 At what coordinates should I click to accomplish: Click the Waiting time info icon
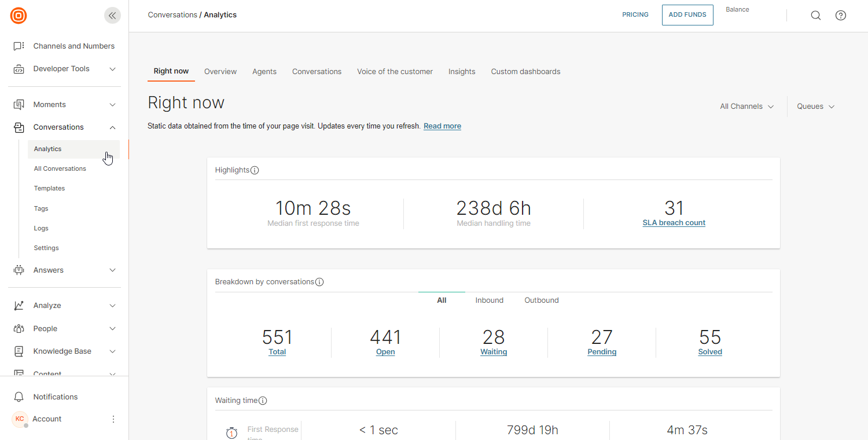[263, 401]
